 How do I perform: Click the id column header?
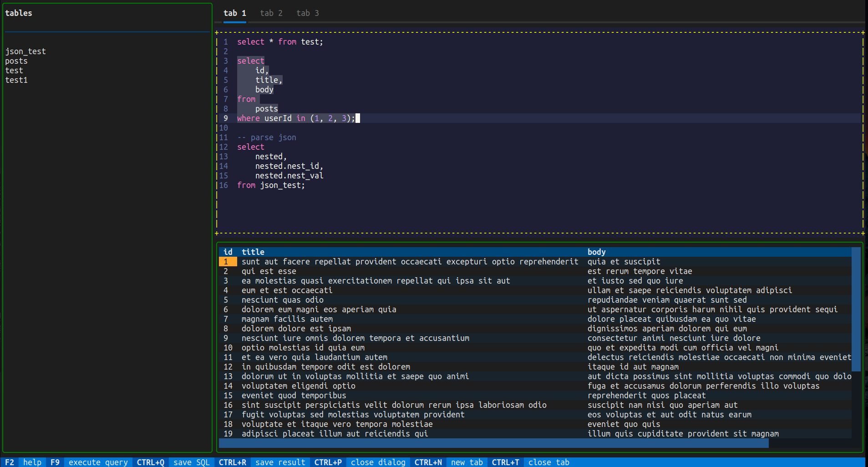[x=228, y=252]
